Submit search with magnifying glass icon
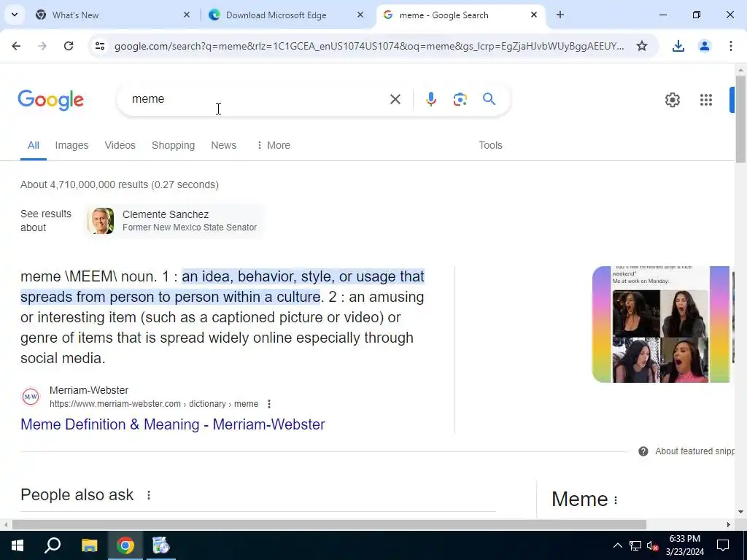This screenshot has width=747, height=560. pos(489,99)
